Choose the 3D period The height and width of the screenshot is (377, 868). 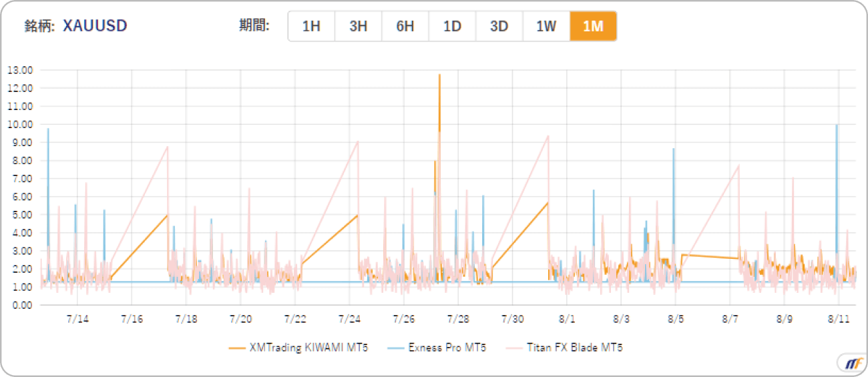point(499,27)
